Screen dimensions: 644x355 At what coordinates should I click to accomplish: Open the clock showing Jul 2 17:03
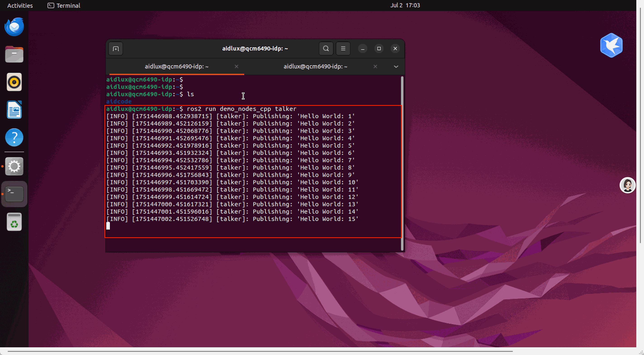tap(405, 5)
